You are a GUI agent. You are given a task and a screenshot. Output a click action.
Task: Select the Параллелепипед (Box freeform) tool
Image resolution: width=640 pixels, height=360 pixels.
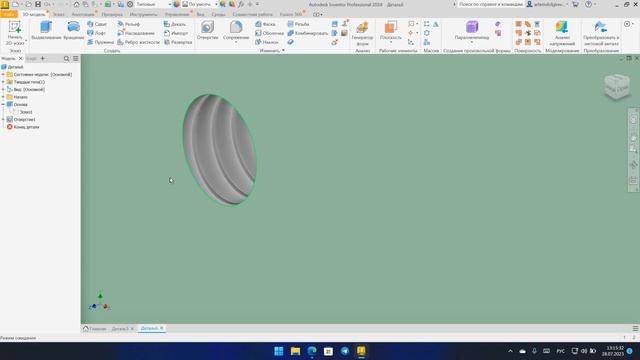pos(472,29)
